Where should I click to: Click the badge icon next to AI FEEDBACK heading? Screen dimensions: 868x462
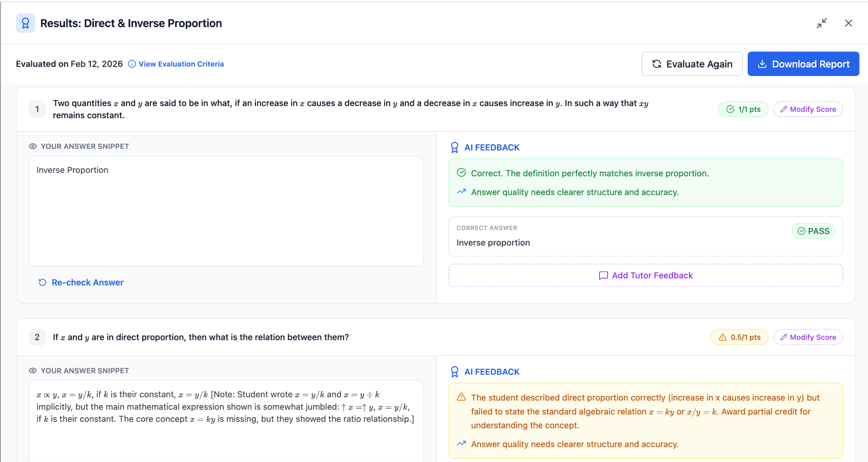[x=454, y=147]
